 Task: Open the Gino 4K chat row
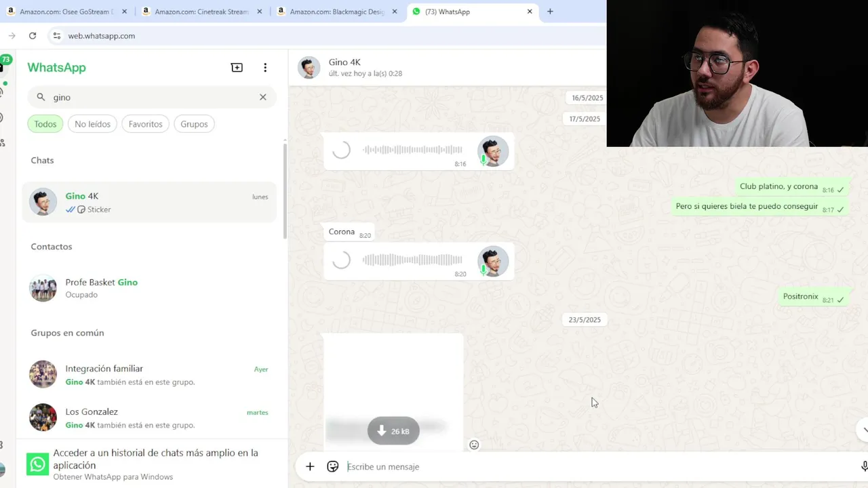pyautogui.click(x=149, y=202)
